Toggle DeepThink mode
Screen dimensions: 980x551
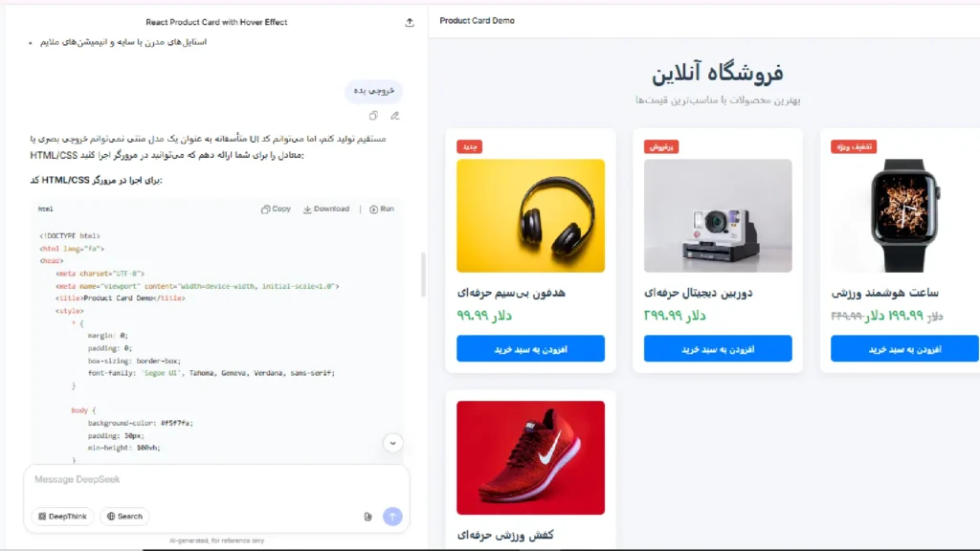pos(62,517)
